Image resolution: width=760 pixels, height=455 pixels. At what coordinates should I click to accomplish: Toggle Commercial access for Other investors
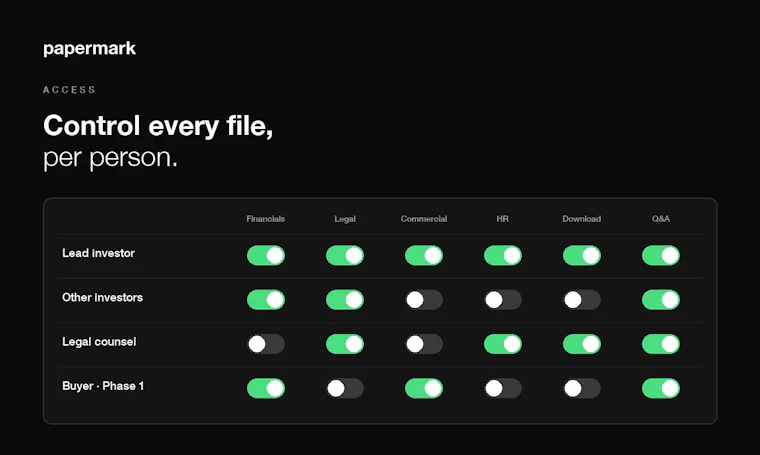point(424,300)
